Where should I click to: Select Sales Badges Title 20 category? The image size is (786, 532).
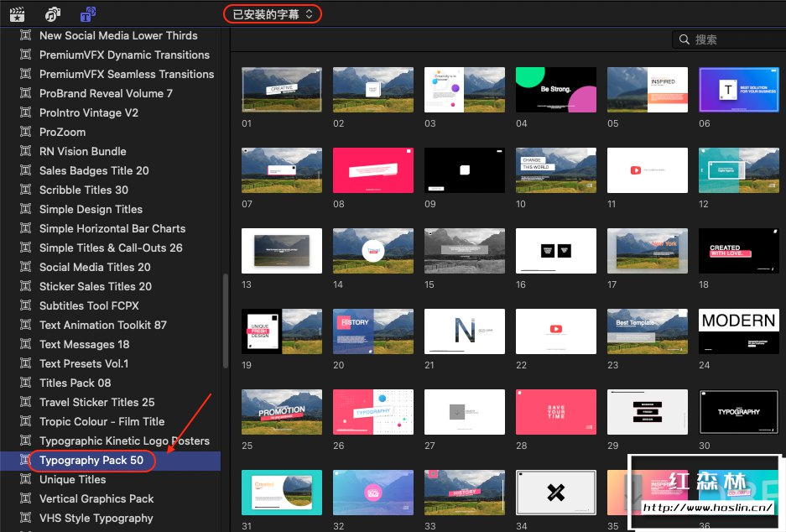click(x=94, y=170)
